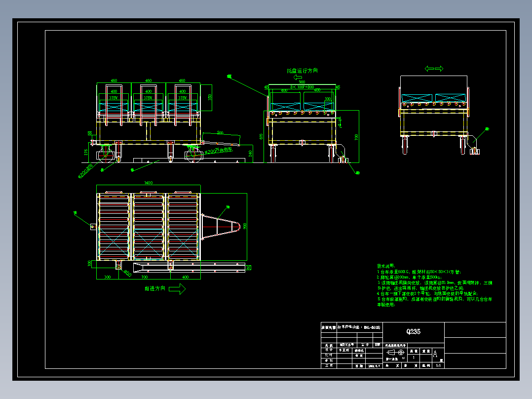This screenshot has height=399, width=532.
Task: Click the 500 dimension on the tow bar
Action: tap(220, 133)
